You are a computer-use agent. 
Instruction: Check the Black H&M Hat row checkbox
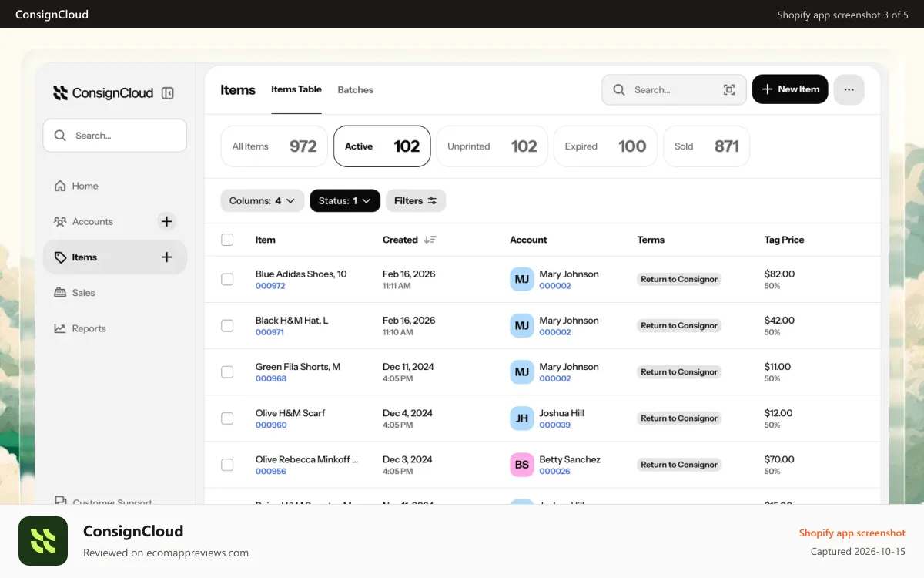(227, 325)
